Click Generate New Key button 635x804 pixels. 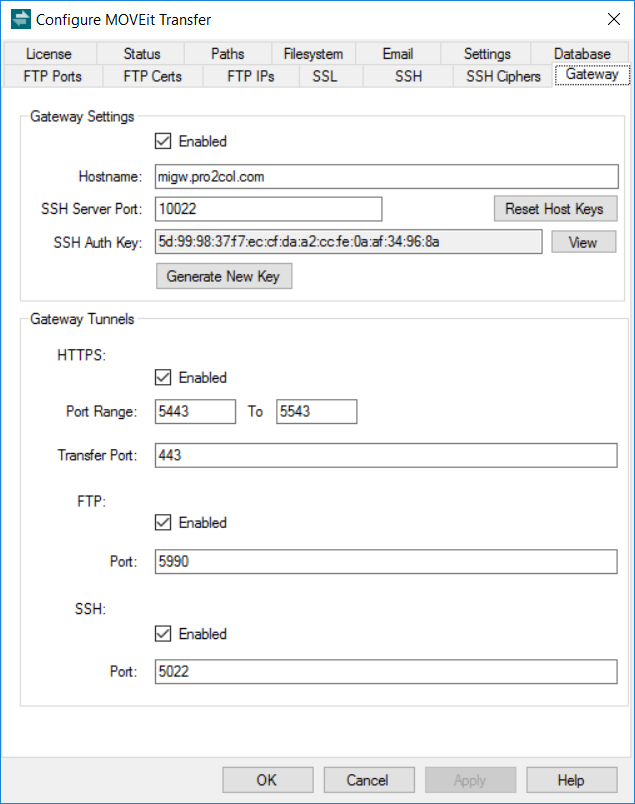click(224, 276)
